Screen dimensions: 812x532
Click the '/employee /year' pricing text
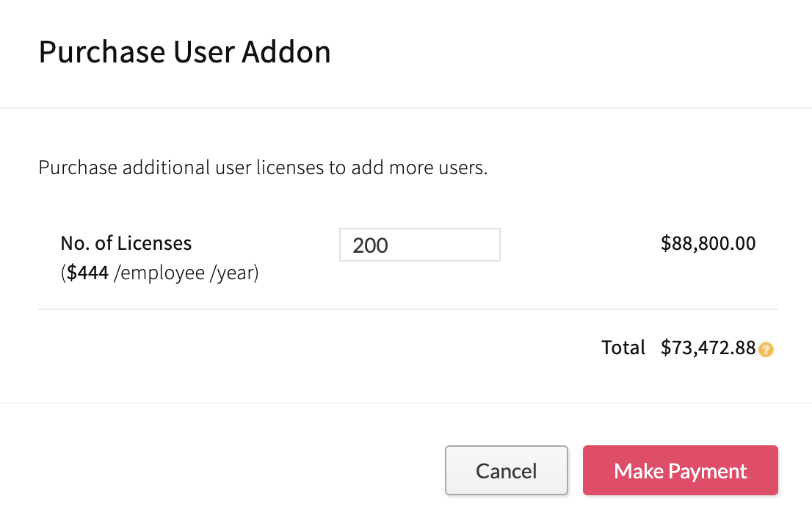pyautogui.click(x=186, y=274)
